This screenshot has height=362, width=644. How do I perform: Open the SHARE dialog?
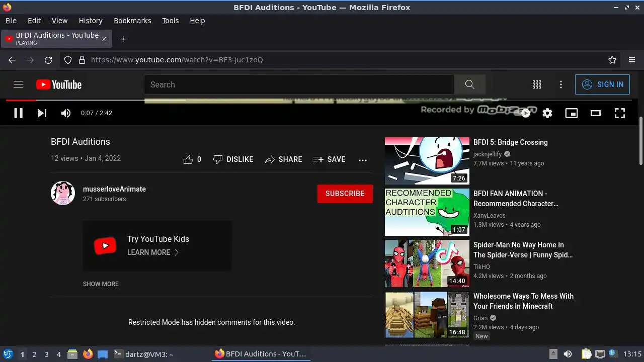tap(283, 159)
